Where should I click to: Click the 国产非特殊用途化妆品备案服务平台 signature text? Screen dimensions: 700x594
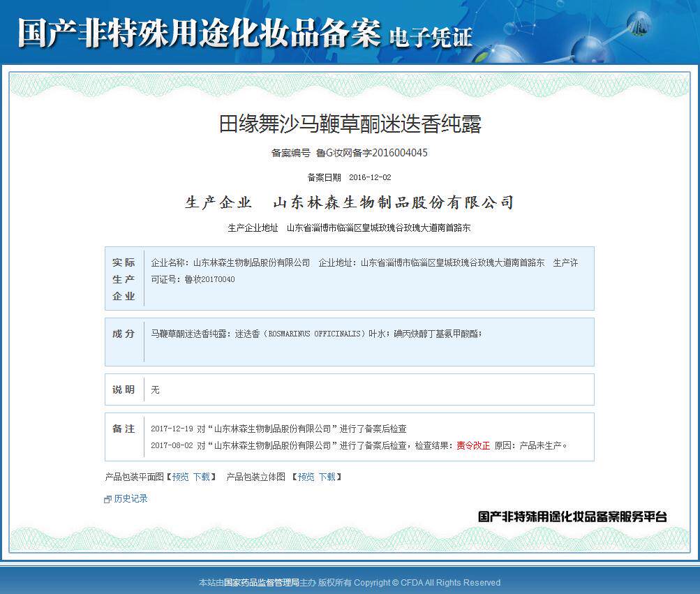tap(572, 517)
